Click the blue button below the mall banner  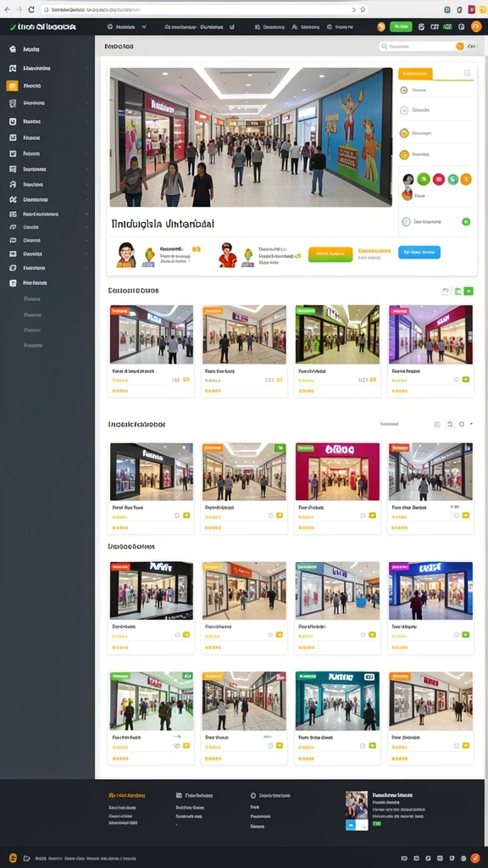pos(419,253)
